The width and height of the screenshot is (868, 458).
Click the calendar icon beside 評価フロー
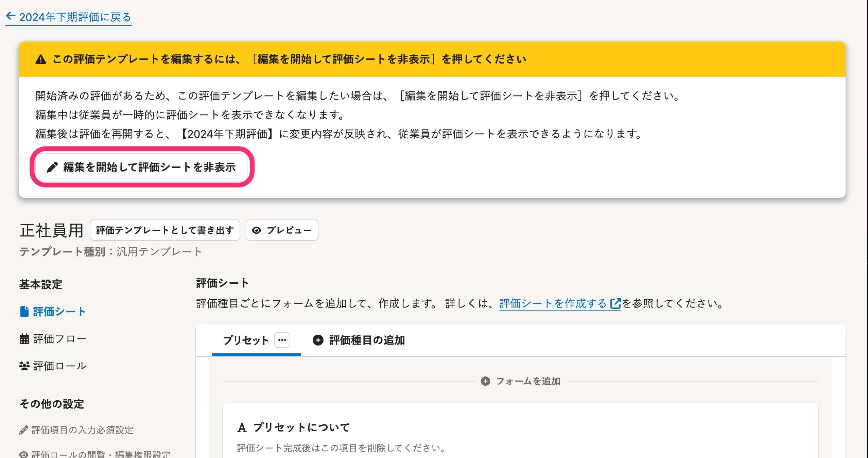pos(24,339)
